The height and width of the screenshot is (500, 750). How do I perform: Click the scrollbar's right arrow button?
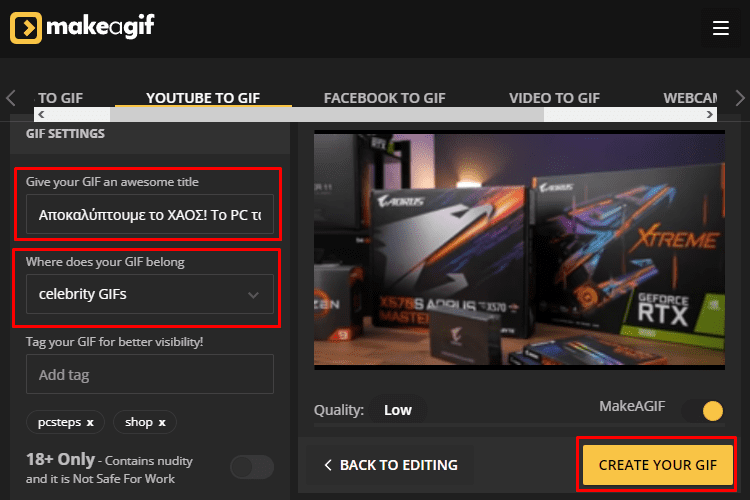709,114
